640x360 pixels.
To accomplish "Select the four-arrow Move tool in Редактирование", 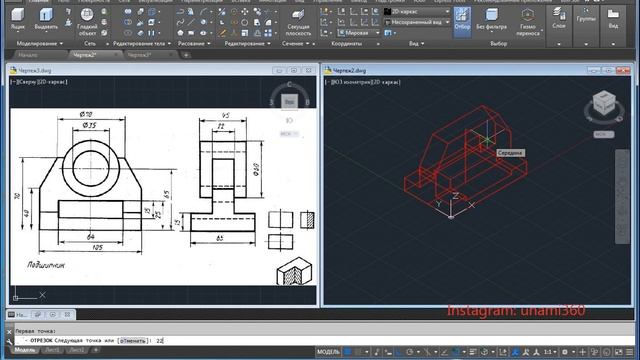I will (x=245, y=12).
